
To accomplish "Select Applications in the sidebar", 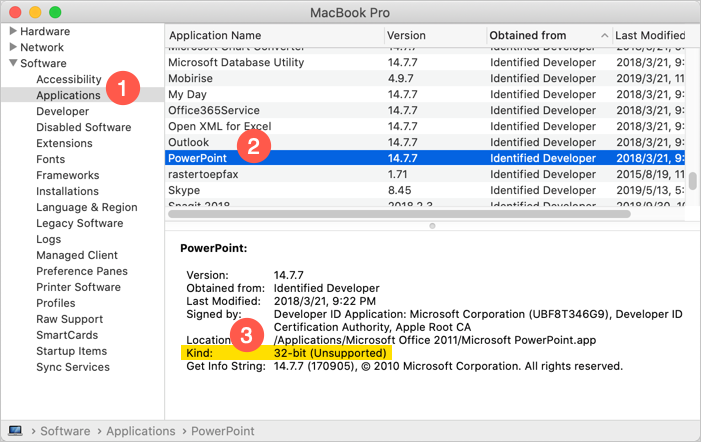I will click(x=68, y=95).
